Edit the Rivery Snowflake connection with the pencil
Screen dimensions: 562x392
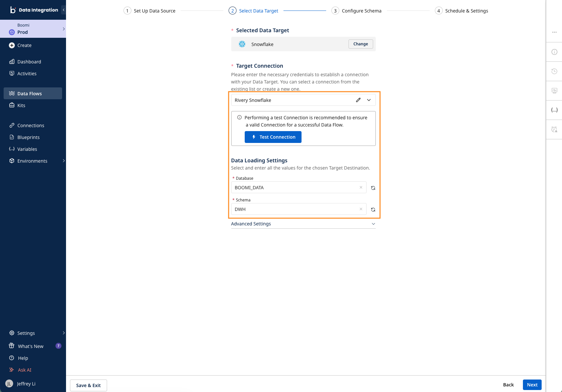pyautogui.click(x=358, y=100)
